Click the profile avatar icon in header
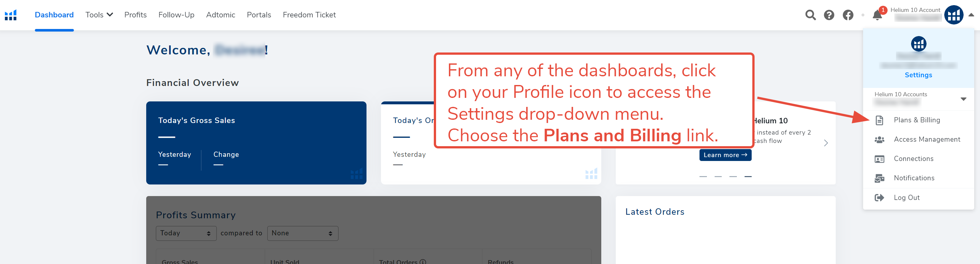This screenshot has width=980, height=264. click(953, 15)
